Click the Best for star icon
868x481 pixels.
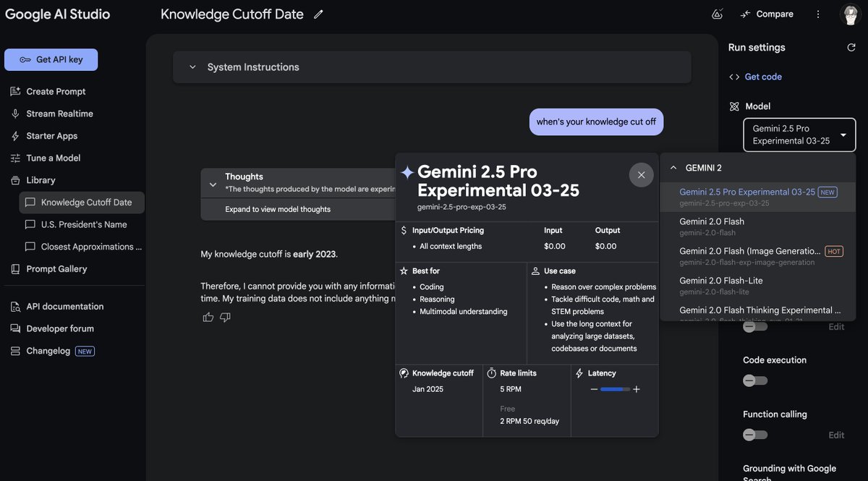(x=404, y=271)
